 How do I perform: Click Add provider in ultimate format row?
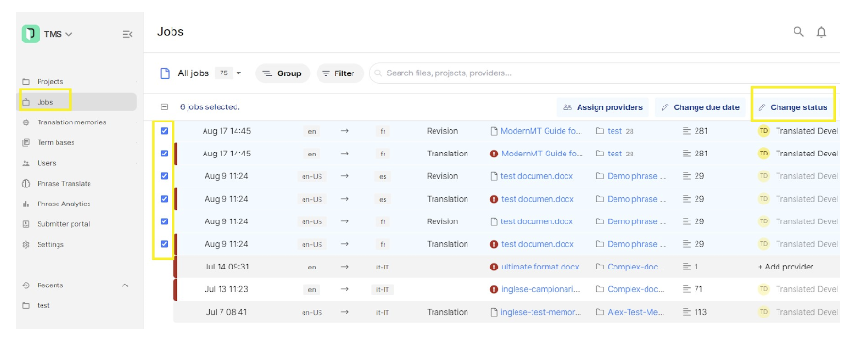coord(785,267)
